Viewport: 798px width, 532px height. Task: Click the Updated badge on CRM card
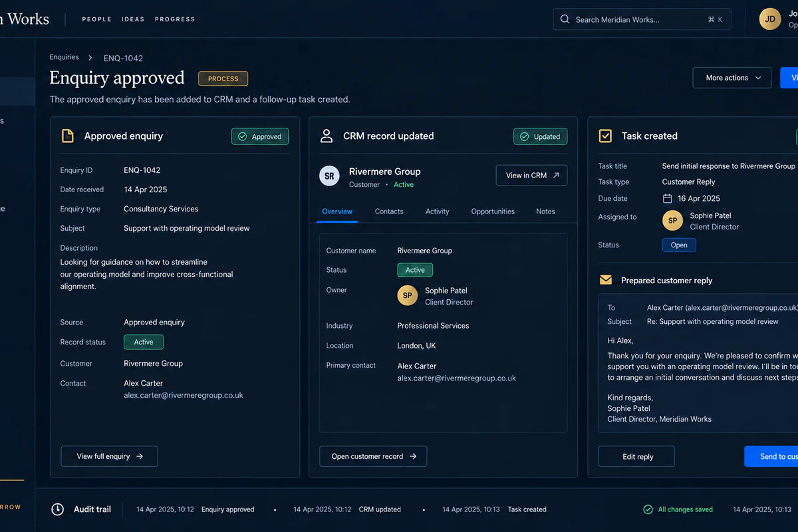pos(540,136)
